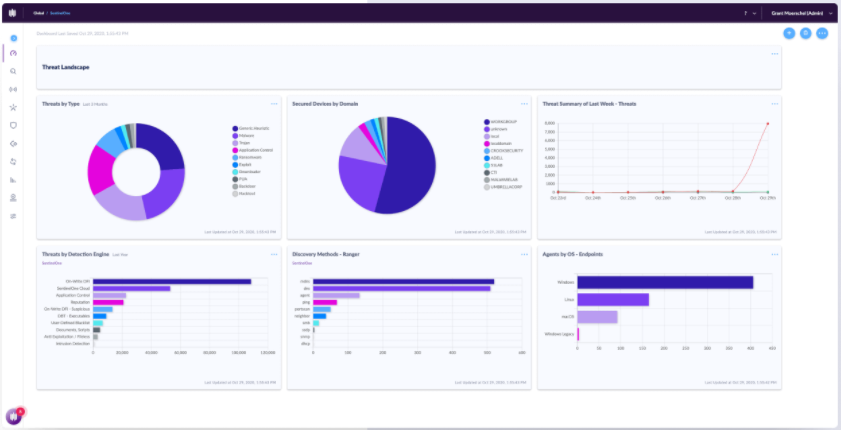Open the shield Sentinels icon in sidebar
Image resolution: width=841 pixels, height=430 pixels.
click(x=14, y=125)
